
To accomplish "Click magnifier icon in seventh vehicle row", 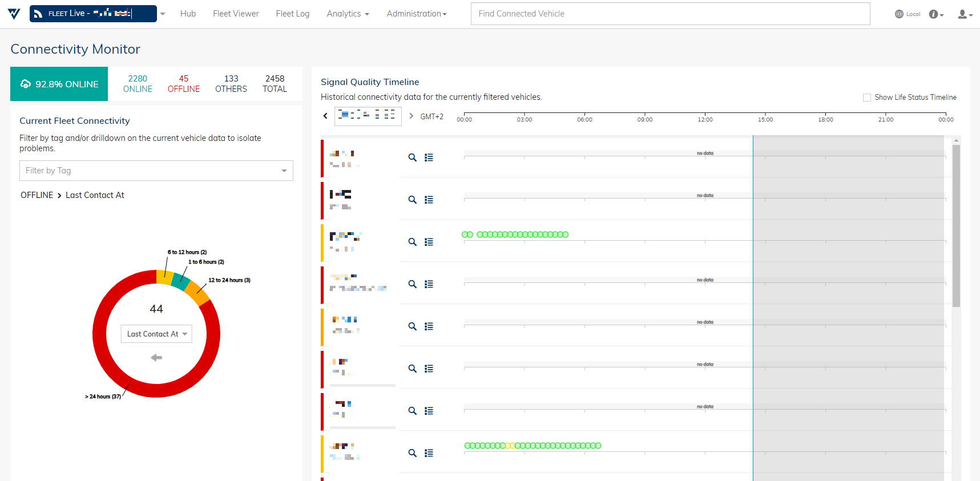I will pyautogui.click(x=413, y=411).
